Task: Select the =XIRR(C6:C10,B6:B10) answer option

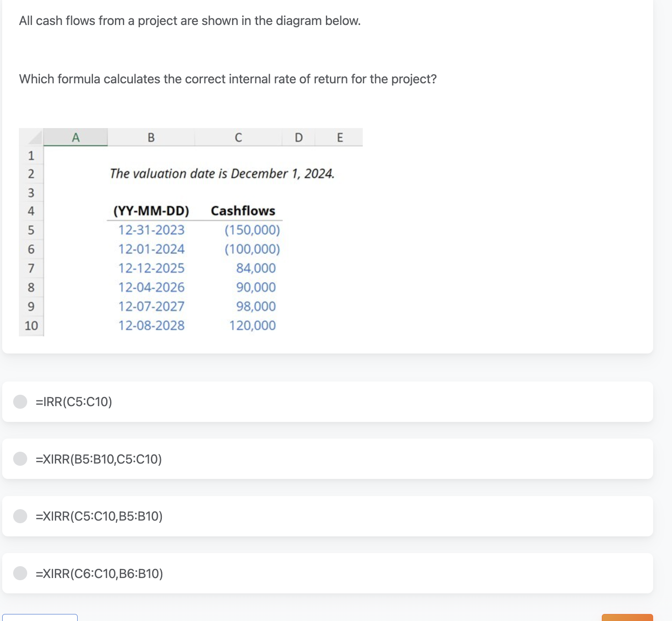Action: tap(20, 574)
